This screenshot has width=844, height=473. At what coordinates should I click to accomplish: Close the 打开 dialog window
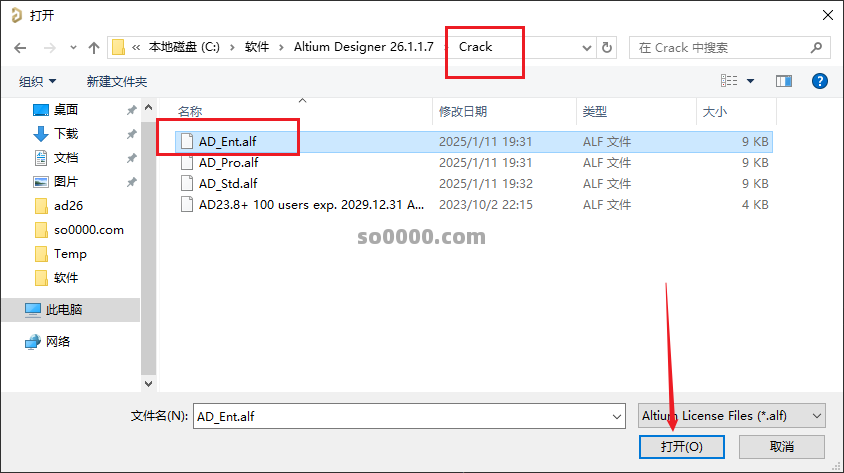tap(828, 15)
